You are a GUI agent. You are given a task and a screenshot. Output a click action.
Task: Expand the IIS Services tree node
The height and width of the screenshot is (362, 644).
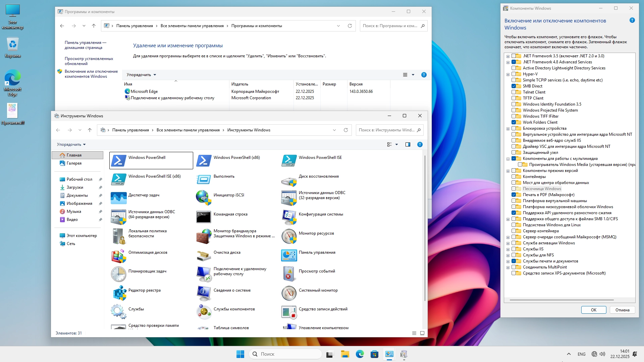pyautogui.click(x=508, y=249)
